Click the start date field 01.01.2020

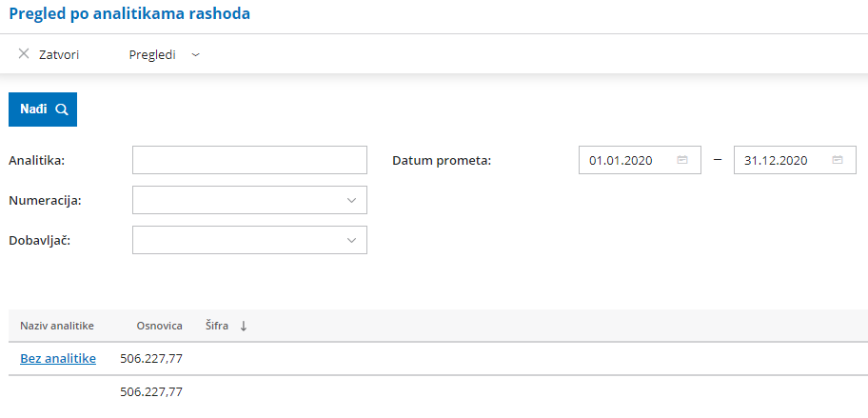tap(640, 160)
